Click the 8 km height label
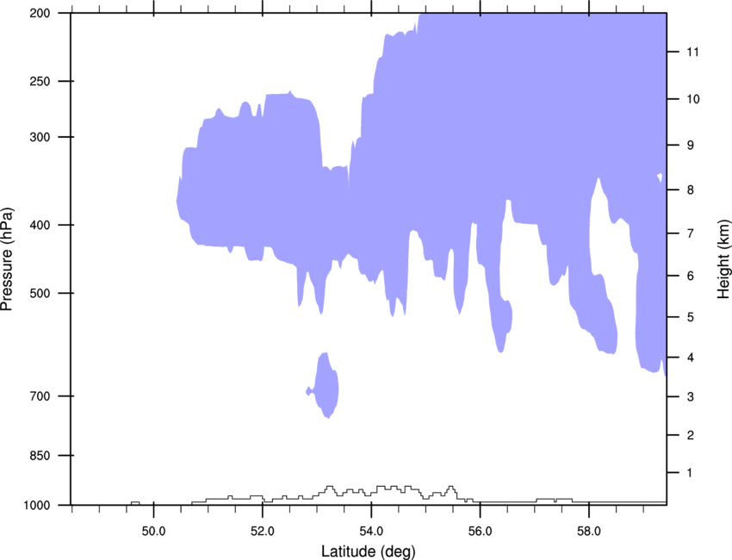 pos(691,190)
